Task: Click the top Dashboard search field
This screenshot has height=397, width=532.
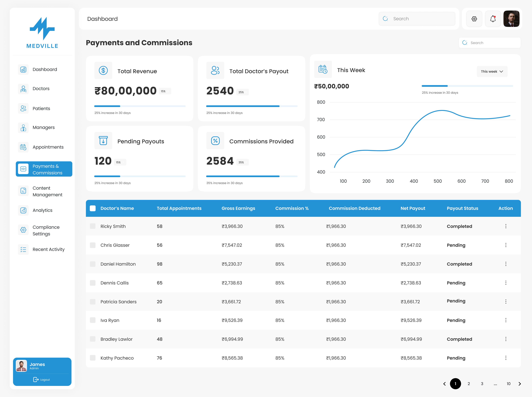Action: pos(417,19)
